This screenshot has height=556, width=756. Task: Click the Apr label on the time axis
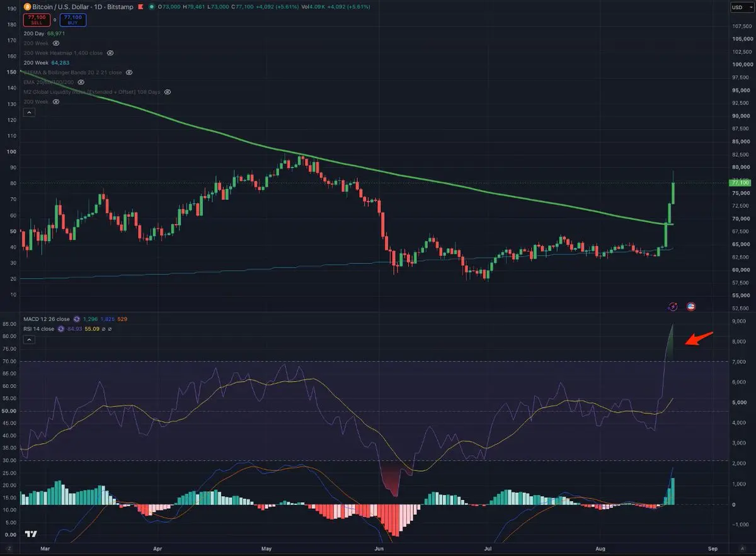156,548
